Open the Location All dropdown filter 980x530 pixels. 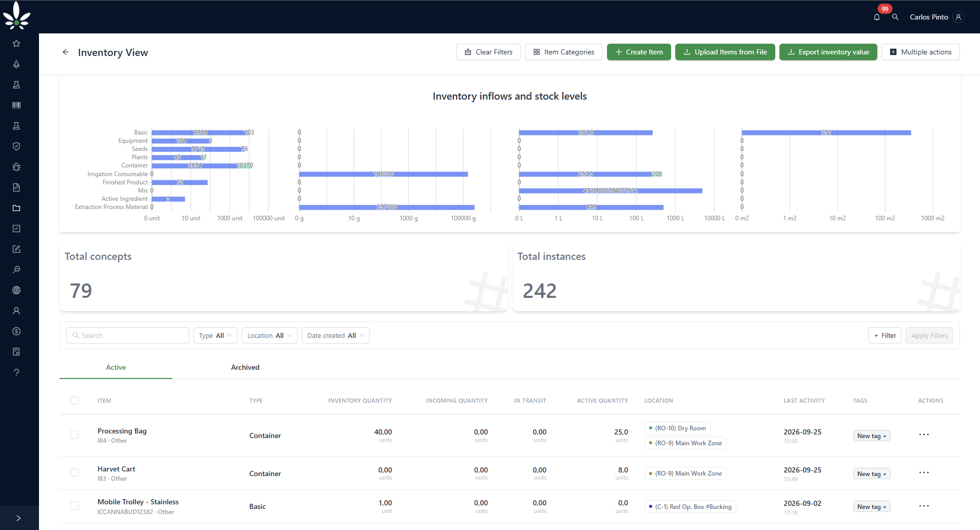(269, 335)
